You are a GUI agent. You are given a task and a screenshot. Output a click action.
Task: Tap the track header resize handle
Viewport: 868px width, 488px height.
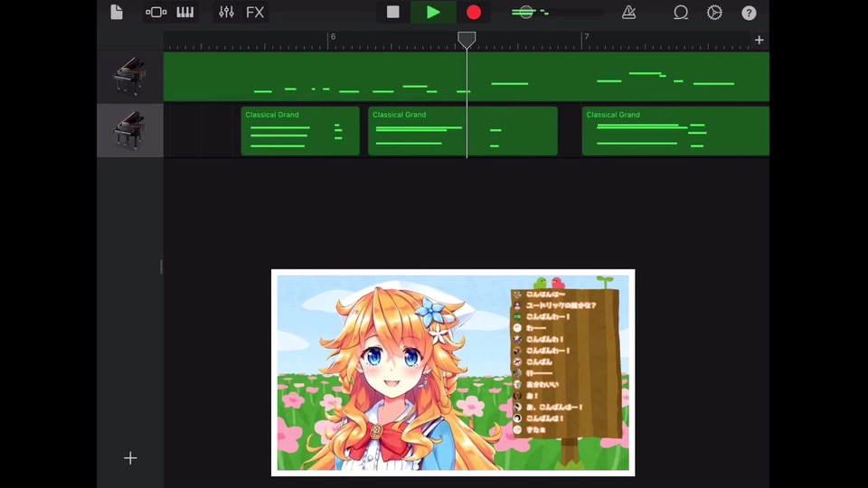pos(161,267)
